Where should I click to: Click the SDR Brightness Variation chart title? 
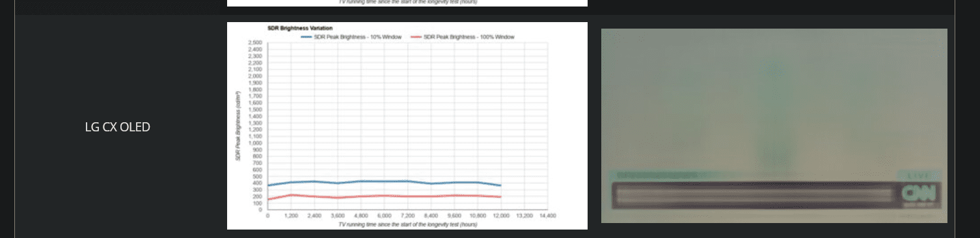pos(300,29)
